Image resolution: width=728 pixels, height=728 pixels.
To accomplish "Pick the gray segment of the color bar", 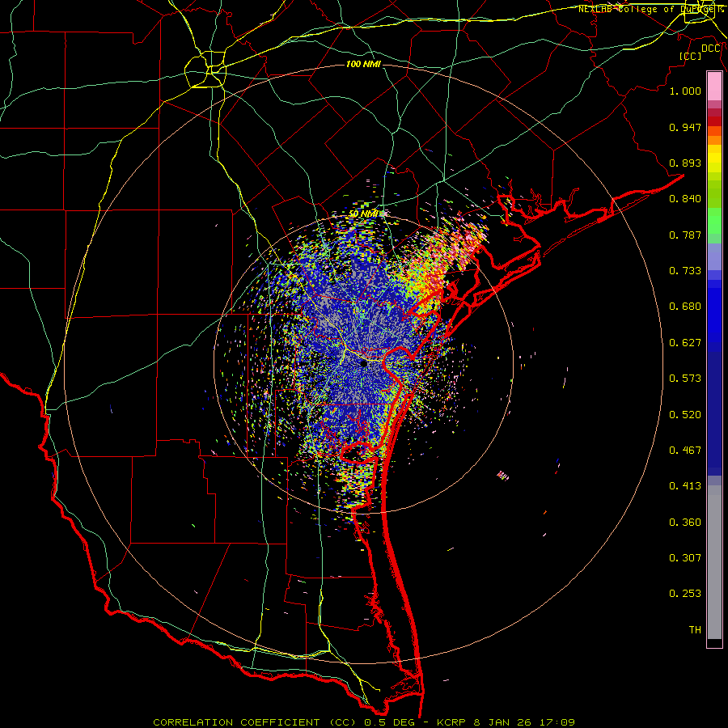I will pyautogui.click(x=714, y=562).
